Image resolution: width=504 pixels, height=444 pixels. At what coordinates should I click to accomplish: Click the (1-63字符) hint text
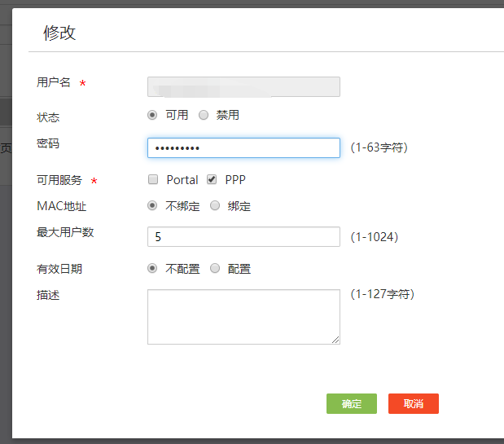click(379, 148)
